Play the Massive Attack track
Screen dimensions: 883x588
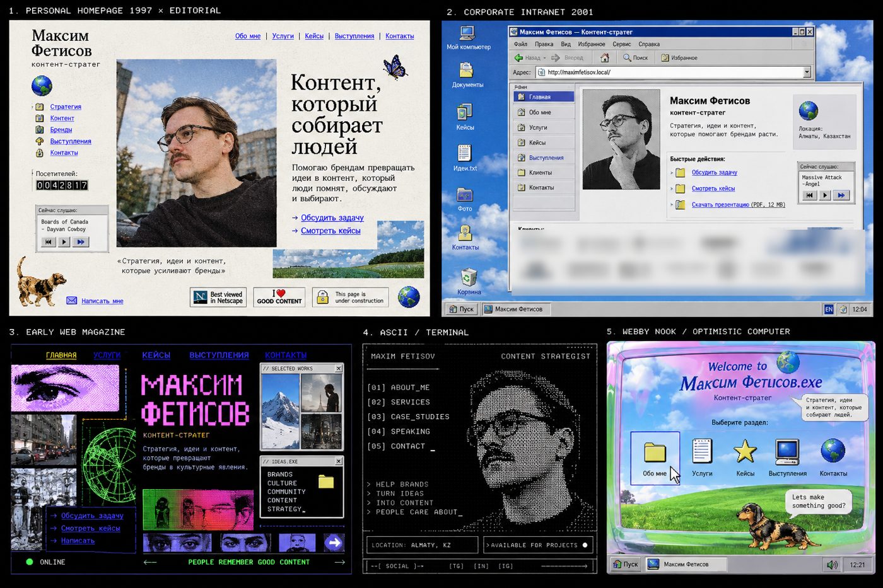point(825,195)
